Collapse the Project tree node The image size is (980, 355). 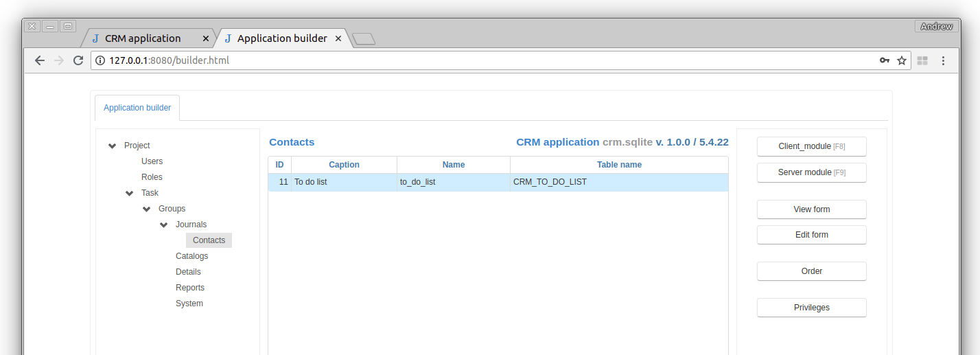coord(112,146)
